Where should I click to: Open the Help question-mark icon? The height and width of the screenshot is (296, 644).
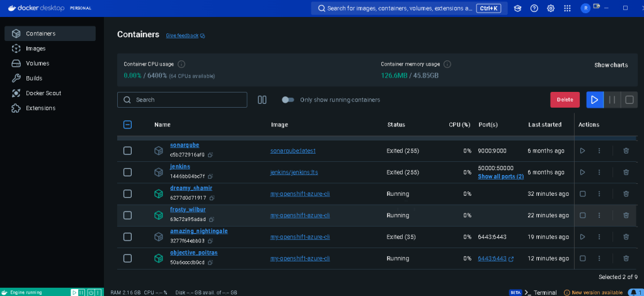(534, 8)
